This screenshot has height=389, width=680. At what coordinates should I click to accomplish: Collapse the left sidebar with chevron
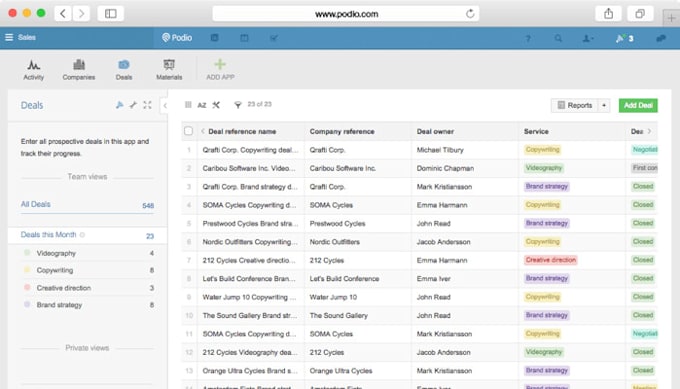click(x=165, y=105)
